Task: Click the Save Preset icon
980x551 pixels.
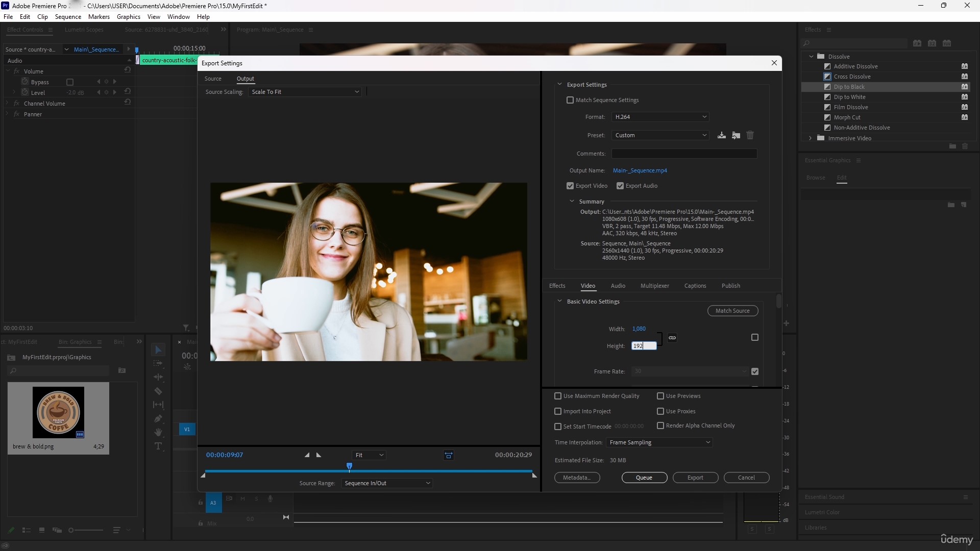Action: 721,135
